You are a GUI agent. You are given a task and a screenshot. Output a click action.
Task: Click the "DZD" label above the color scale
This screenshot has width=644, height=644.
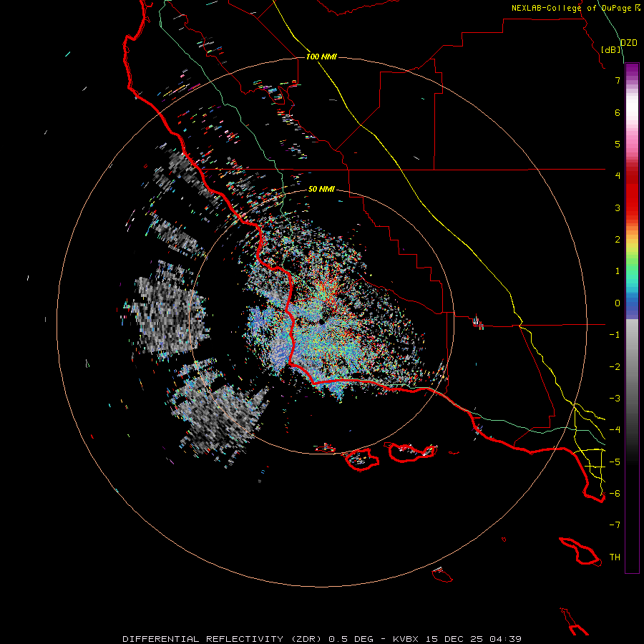pyautogui.click(x=629, y=43)
